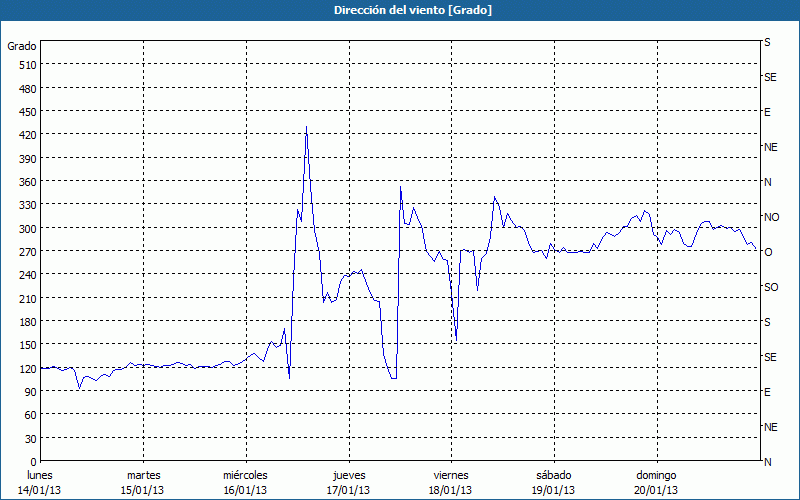Click the start of the blue line at the left edge
Screen dimensions: 800x500
tap(41, 369)
